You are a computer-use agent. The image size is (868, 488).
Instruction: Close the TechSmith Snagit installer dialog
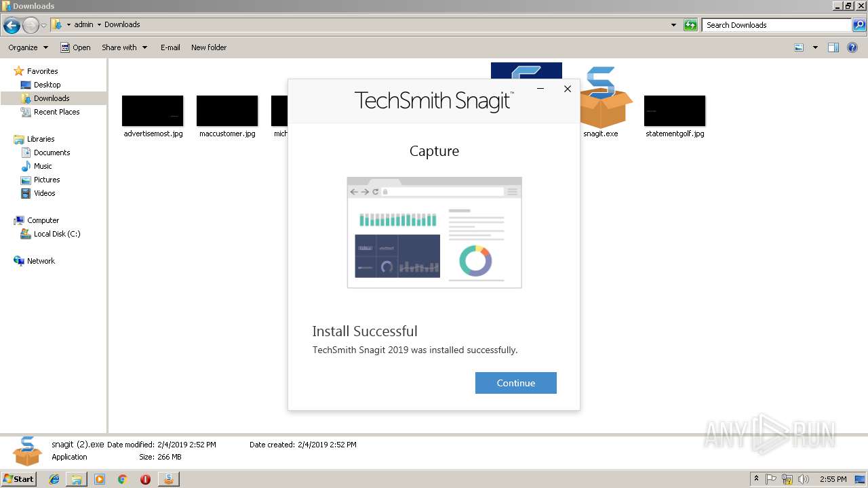[x=568, y=89]
